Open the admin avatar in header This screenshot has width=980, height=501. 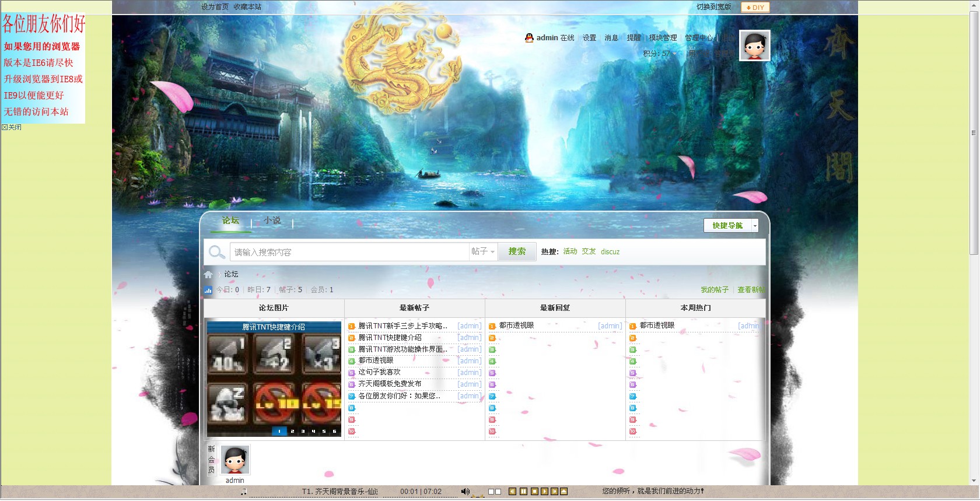point(755,45)
